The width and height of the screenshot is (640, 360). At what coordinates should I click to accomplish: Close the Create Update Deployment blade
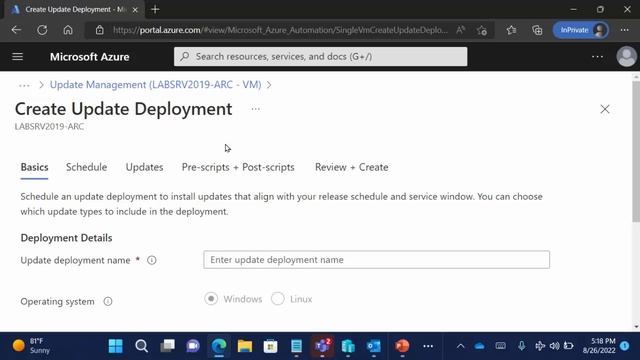click(605, 109)
